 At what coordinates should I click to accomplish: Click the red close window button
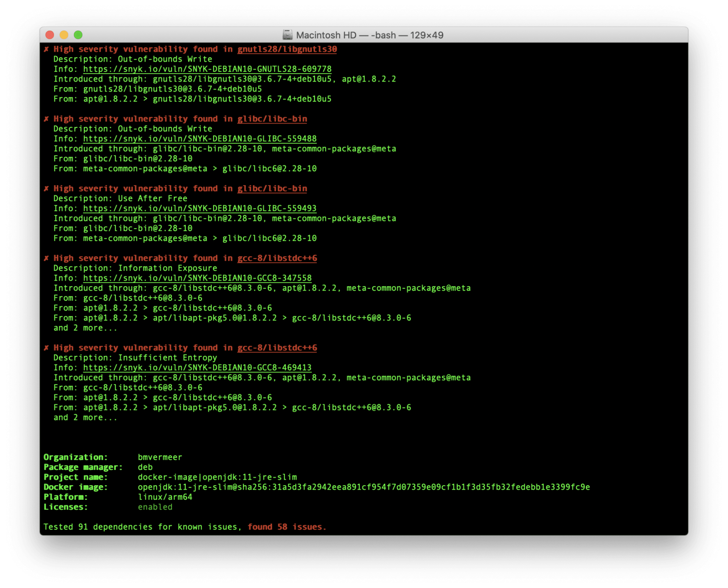tap(50, 35)
